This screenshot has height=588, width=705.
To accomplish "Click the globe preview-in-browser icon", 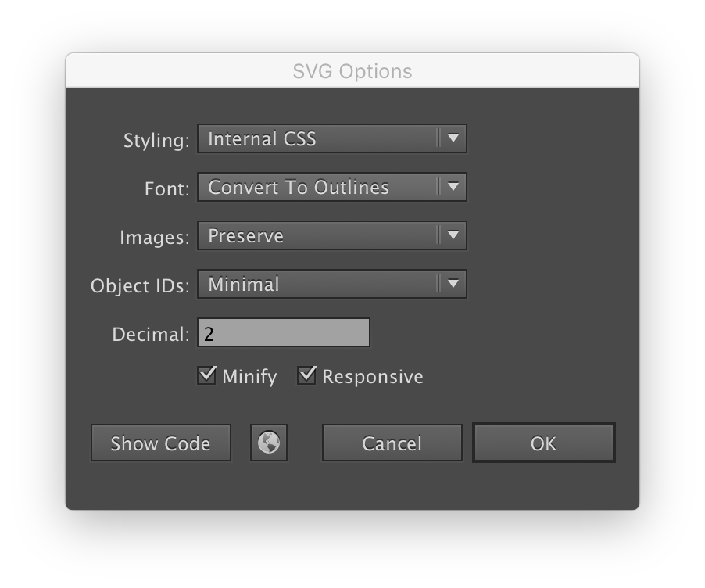I will pos(269,443).
